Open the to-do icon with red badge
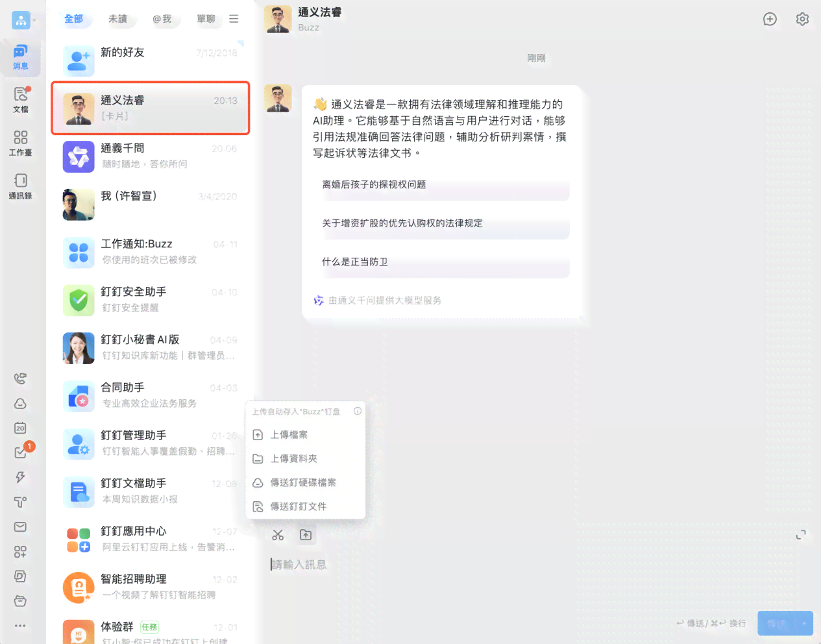821x644 pixels. point(21,452)
